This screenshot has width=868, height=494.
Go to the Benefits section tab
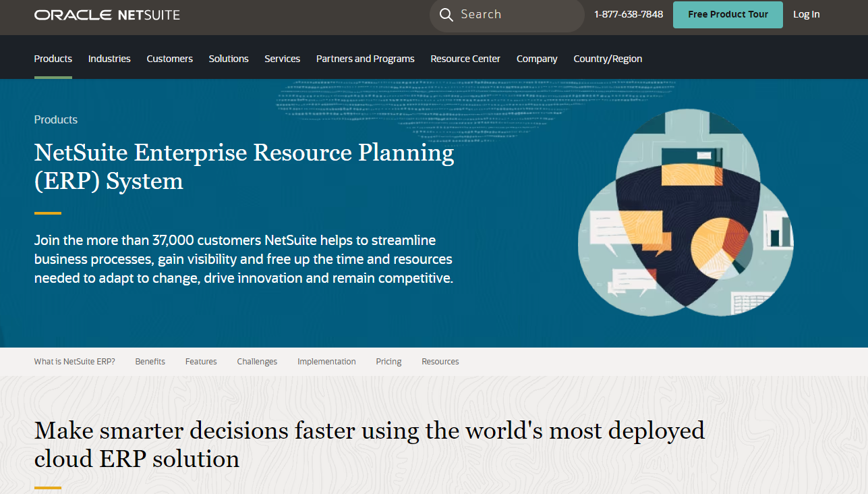(x=150, y=362)
